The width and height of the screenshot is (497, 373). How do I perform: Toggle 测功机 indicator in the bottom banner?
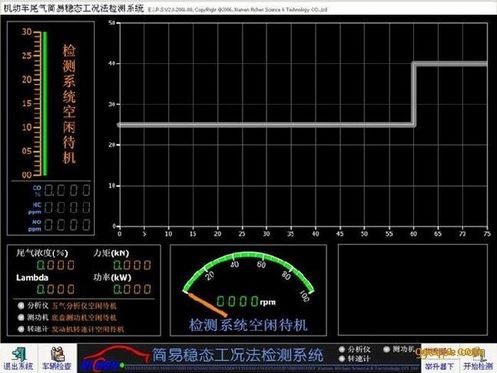(x=386, y=349)
